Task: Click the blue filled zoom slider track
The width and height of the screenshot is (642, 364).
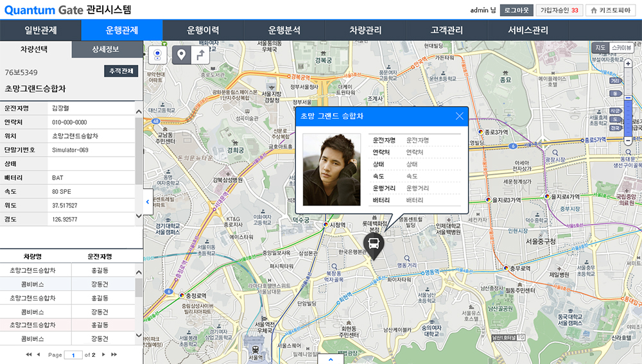Action: coord(628,118)
